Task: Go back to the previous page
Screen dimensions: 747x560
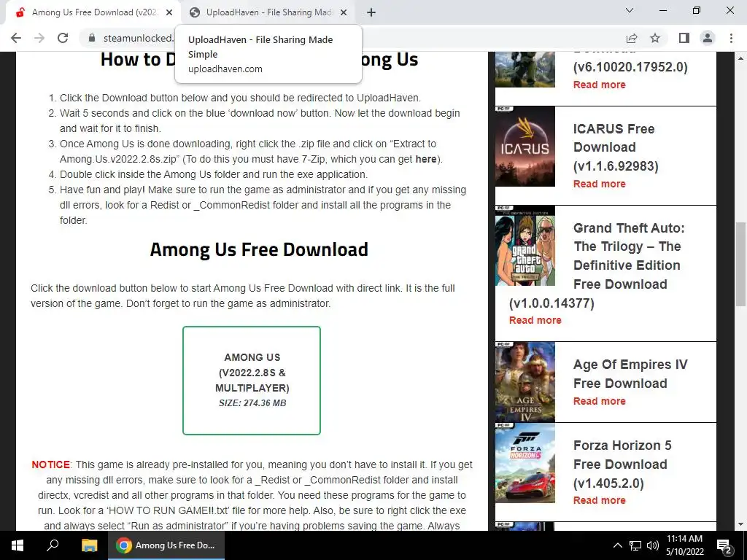Action: (x=16, y=38)
